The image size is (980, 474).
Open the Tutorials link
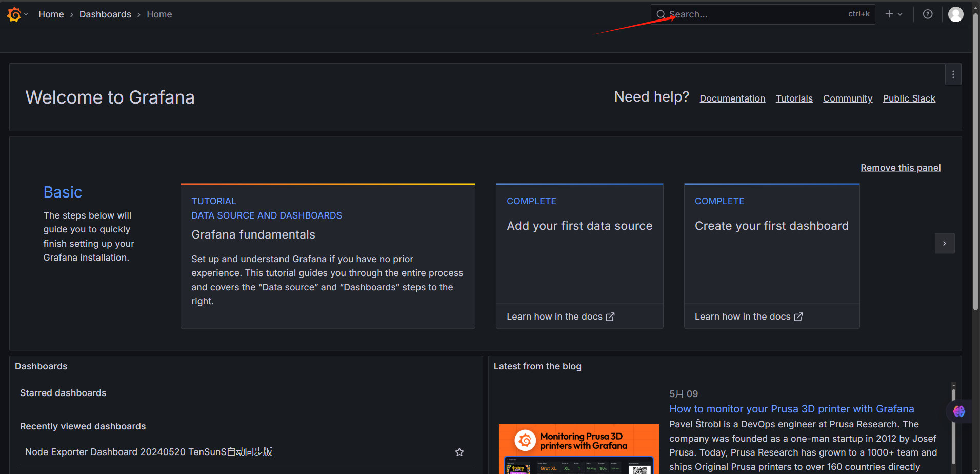(x=794, y=98)
